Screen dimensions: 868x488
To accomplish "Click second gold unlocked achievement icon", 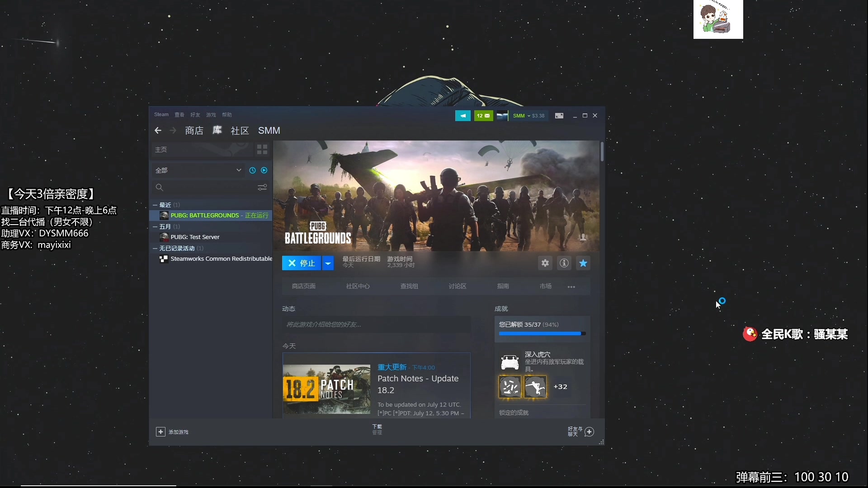I will [x=535, y=387].
